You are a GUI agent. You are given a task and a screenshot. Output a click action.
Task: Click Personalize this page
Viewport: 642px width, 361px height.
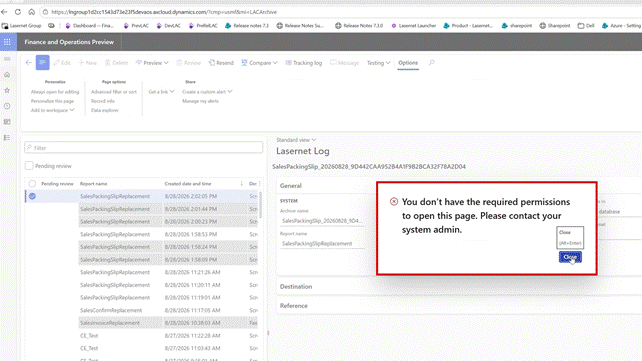click(52, 101)
